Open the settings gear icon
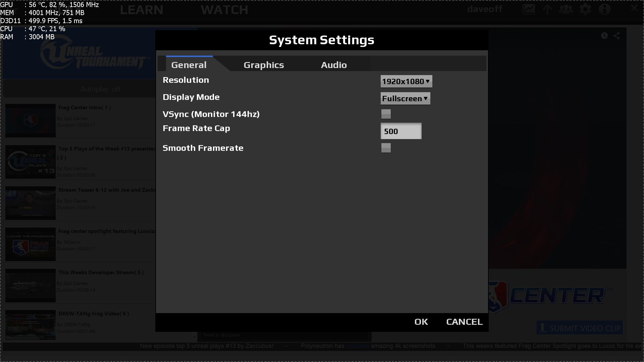Viewport: 644px width, 362px height. 585,9
